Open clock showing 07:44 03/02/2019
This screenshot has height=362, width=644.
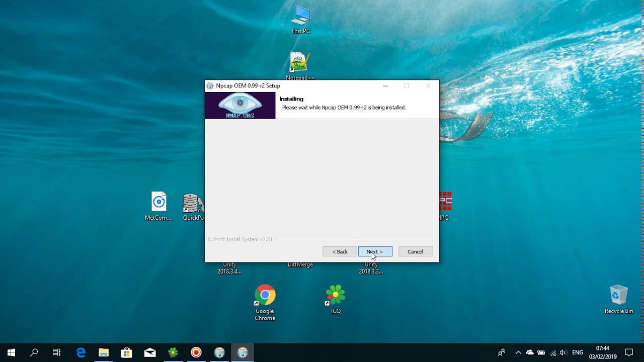coord(603,352)
